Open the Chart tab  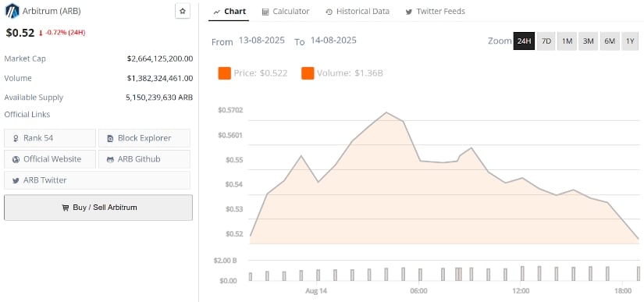229,12
